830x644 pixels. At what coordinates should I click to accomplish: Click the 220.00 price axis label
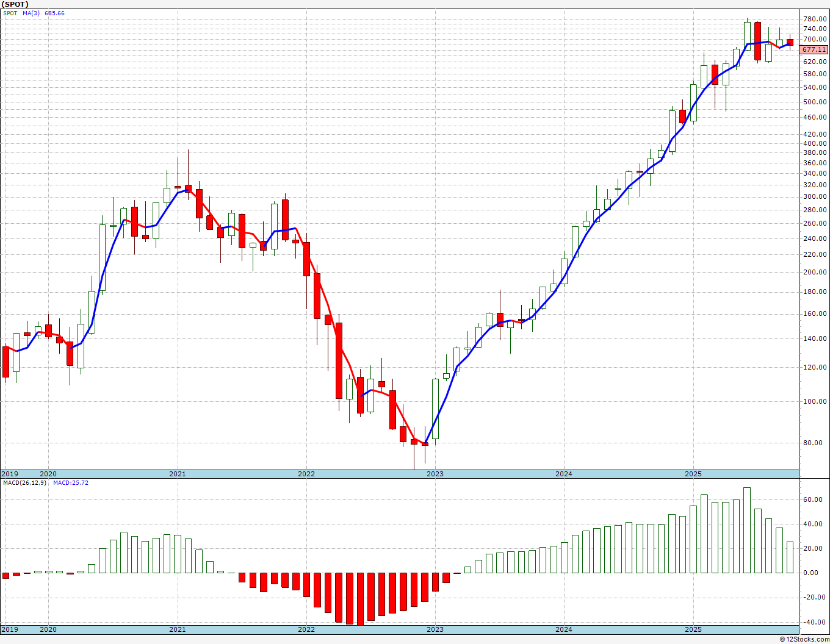tap(815, 254)
